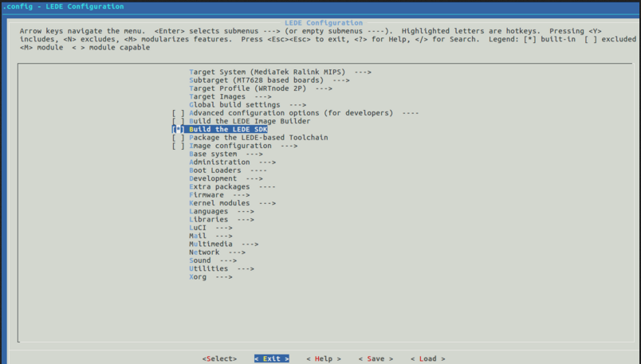This screenshot has width=641, height=364.
Task: Enable the Build the LEDE Image Builder checkbox
Action: point(178,121)
